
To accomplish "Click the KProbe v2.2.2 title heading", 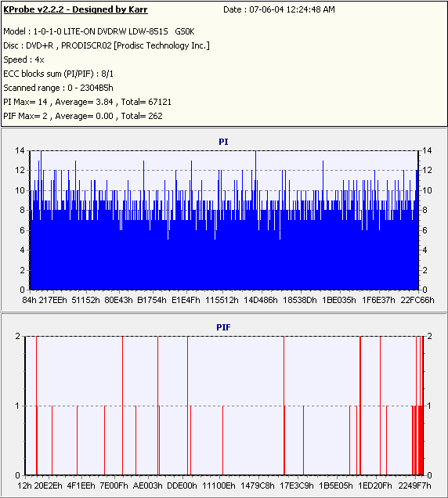I will click(x=75, y=9).
